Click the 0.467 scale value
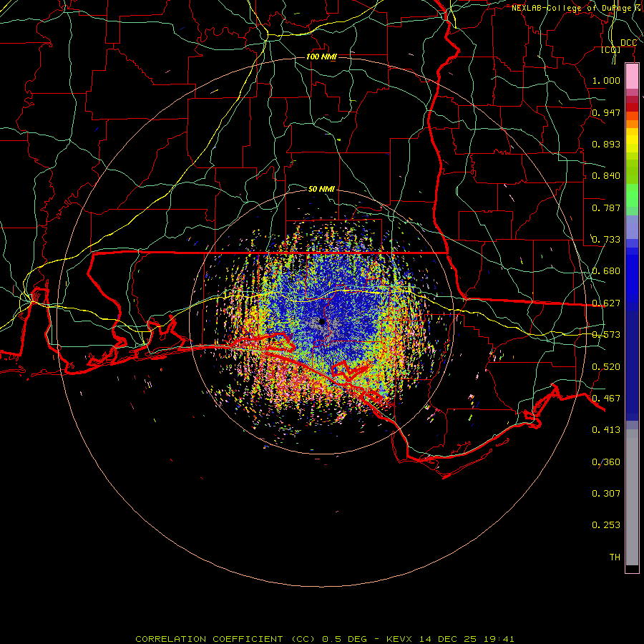This screenshot has width=644, height=644. (606, 399)
